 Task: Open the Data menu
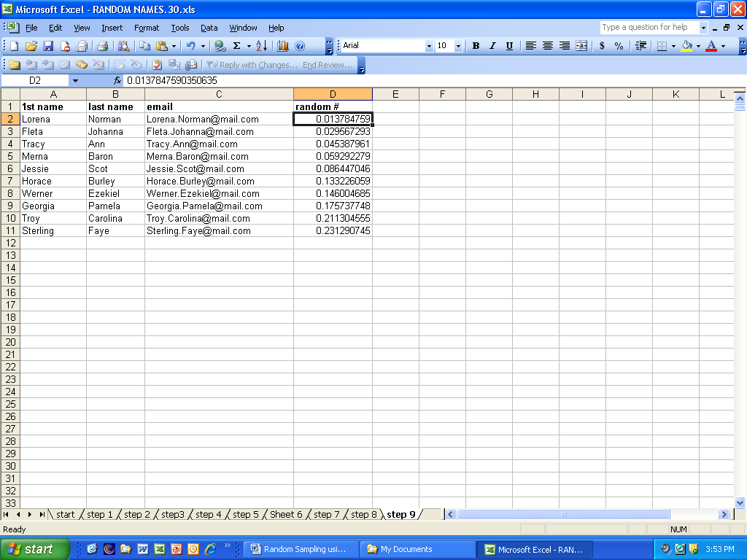click(209, 28)
